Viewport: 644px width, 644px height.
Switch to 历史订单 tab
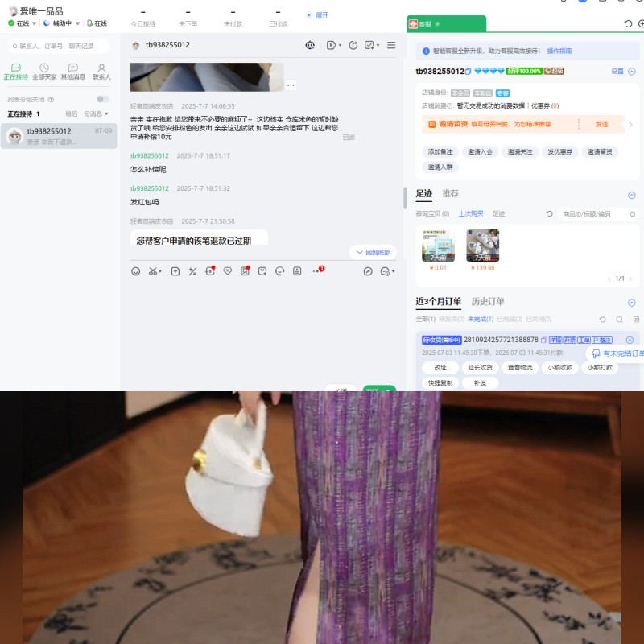(488, 301)
